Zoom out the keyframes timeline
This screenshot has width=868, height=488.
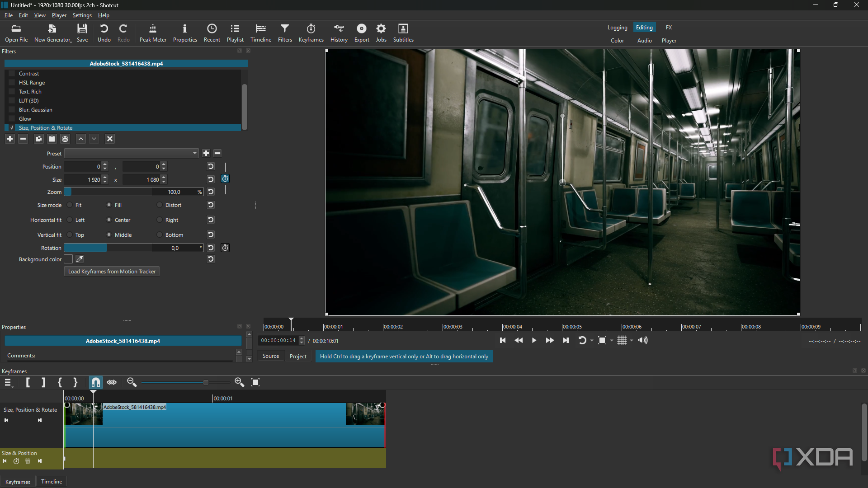(132, 383)
